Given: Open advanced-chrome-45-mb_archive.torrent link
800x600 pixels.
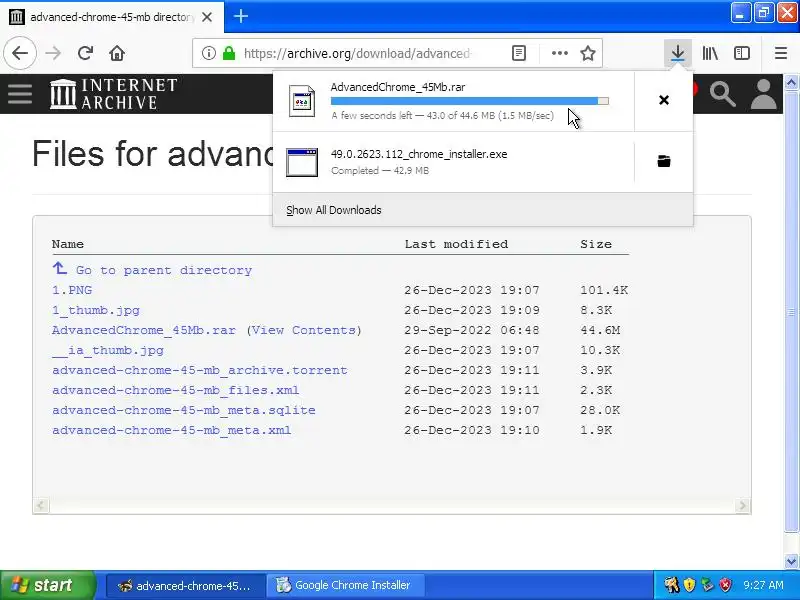Looking at the screenshot, I should (x=199, y=370).
